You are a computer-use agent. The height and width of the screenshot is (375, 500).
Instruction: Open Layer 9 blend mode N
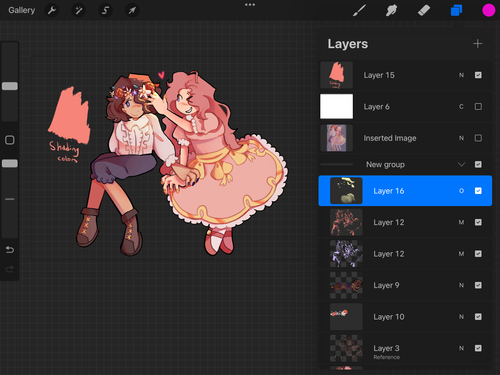[461, 285]
